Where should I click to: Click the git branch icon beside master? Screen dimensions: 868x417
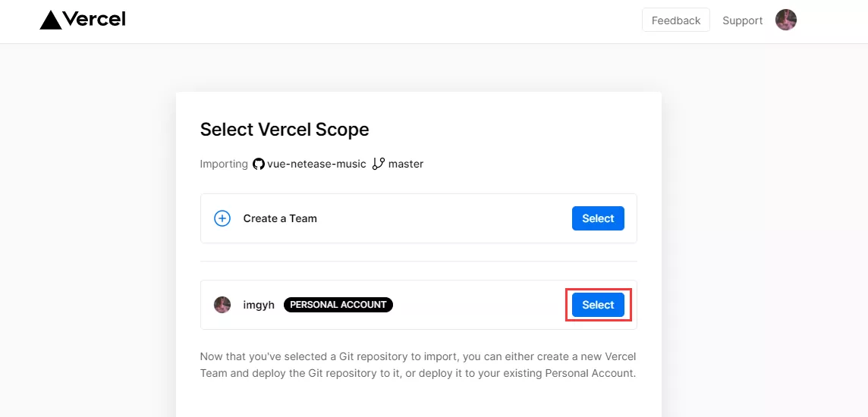pos(379,164)
